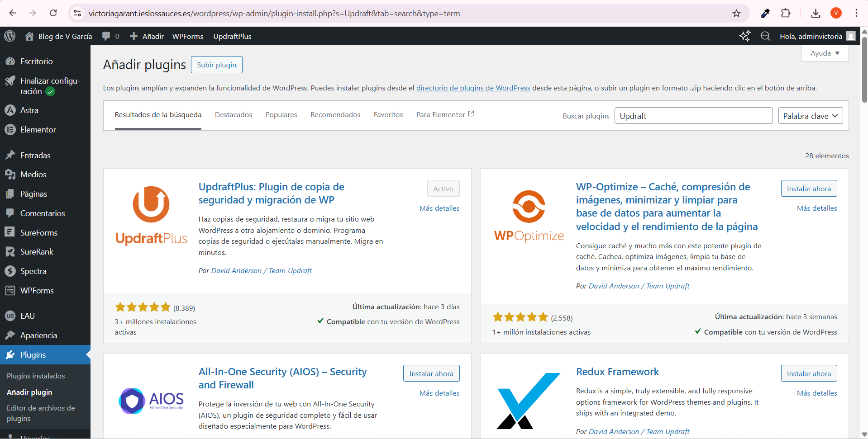Open Plugins instalados in sidebar submenu
Screen dimensions: 868x439
(36, 376)
